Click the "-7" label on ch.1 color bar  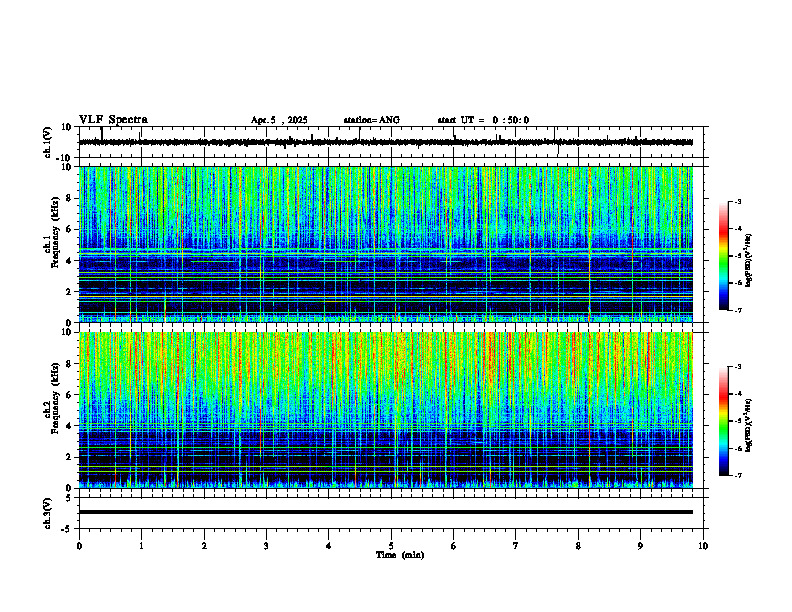coord(737,310)
